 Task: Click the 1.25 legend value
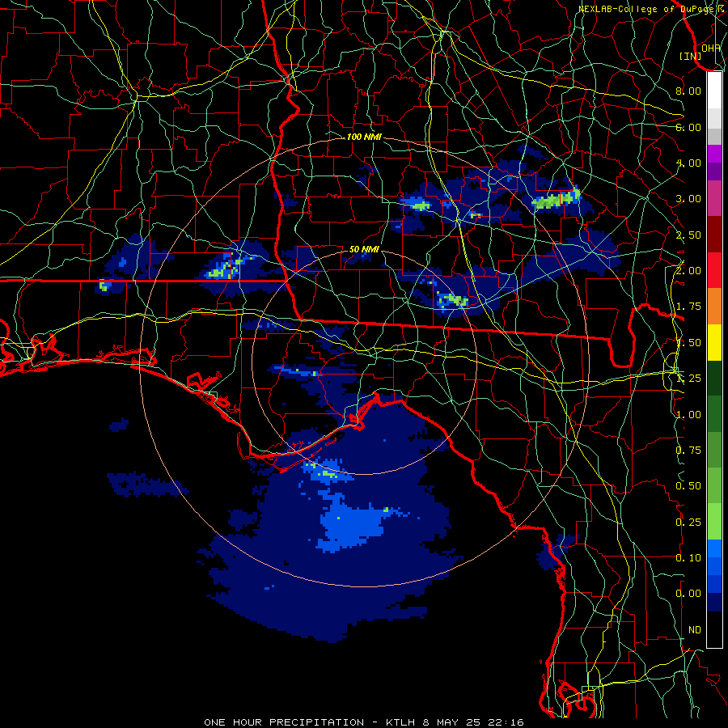click(x=688, y=379)
